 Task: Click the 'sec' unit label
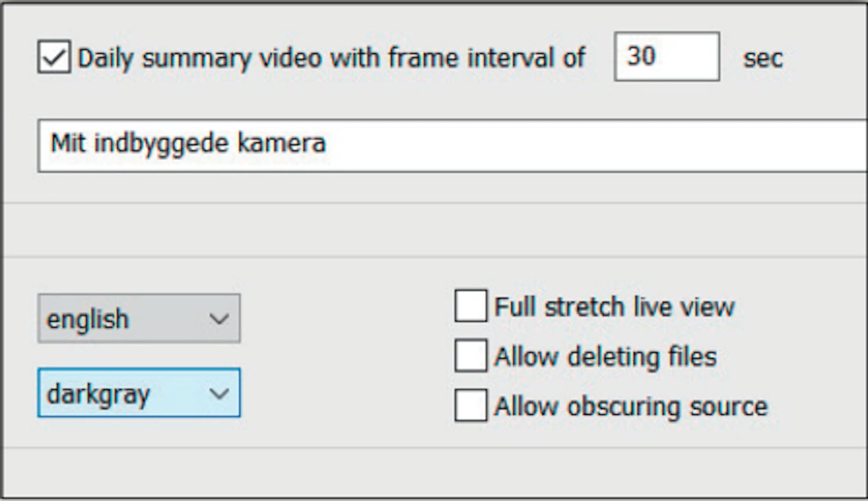pyautogui.click(x=763, y=58)
